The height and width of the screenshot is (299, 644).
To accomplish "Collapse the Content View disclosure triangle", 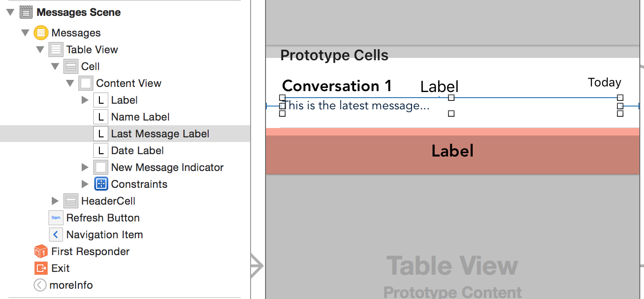I will [x=70, y=83].
